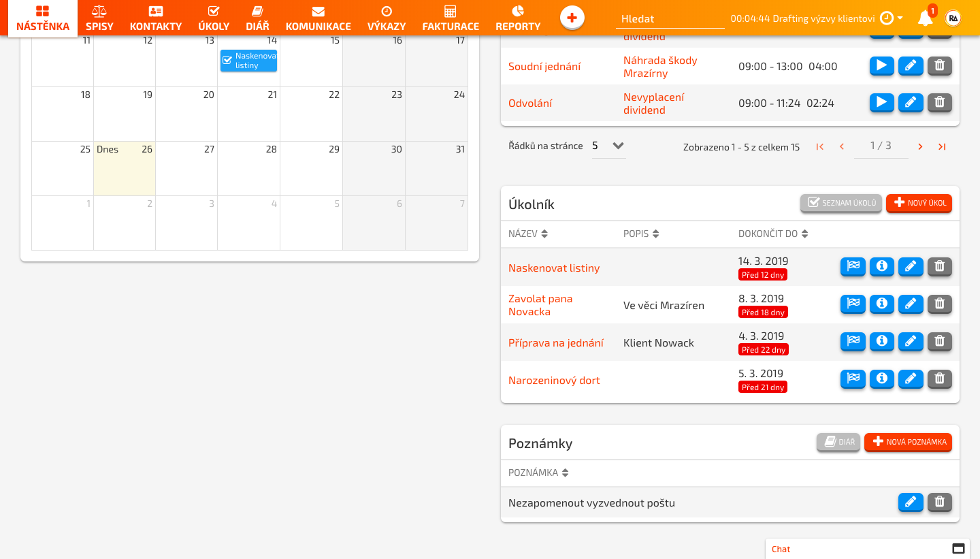This screenshot has width=980, height=559.
Task: Click flag icon for Příprava na jednání
Action: (853, 342)
